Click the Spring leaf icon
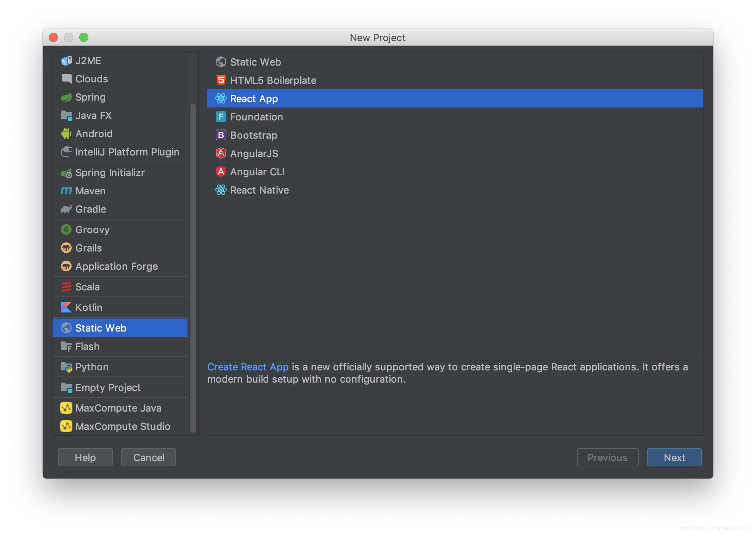The image size is (756, 535). pyautogui.click(x=66, y=97)
